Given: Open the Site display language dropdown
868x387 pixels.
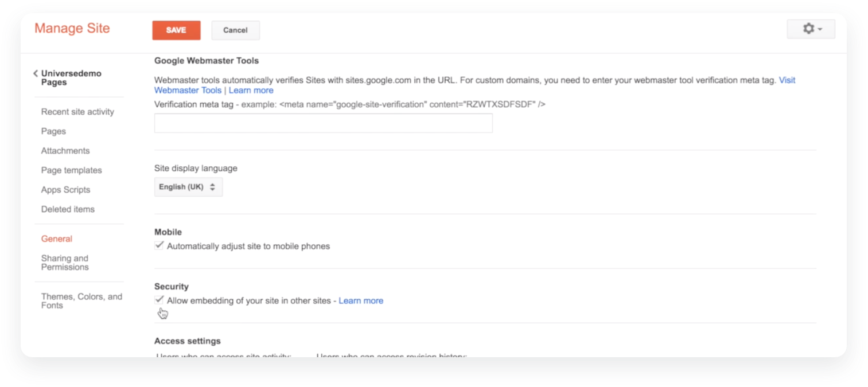Looking at the screenshot, I should [x=188, y=187].
